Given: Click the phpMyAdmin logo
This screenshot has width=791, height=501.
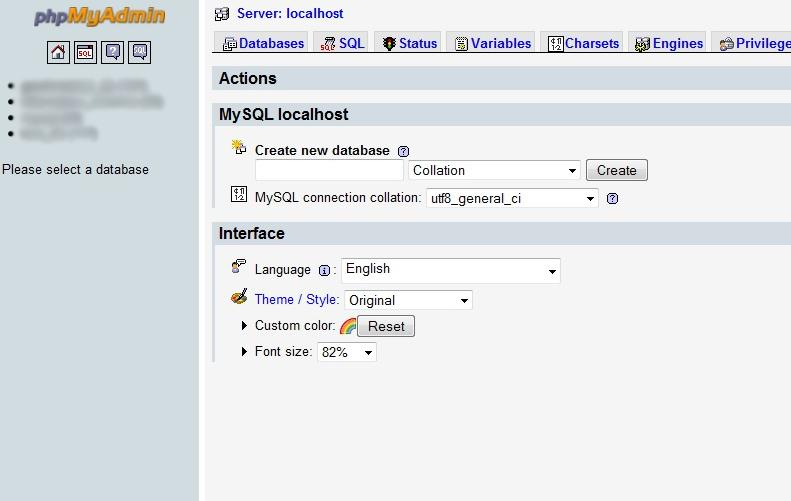Looking at the screenshot, I should point(99,16).
